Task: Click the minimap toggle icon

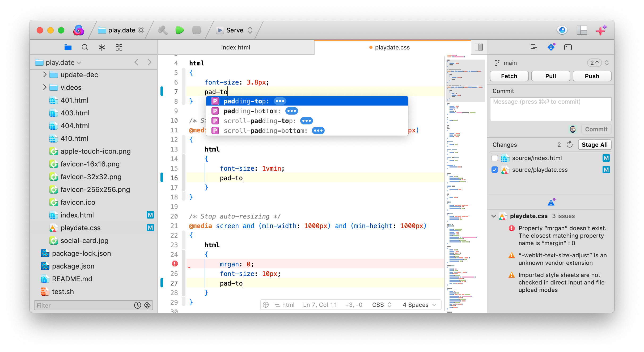Action: pos(480,48)
